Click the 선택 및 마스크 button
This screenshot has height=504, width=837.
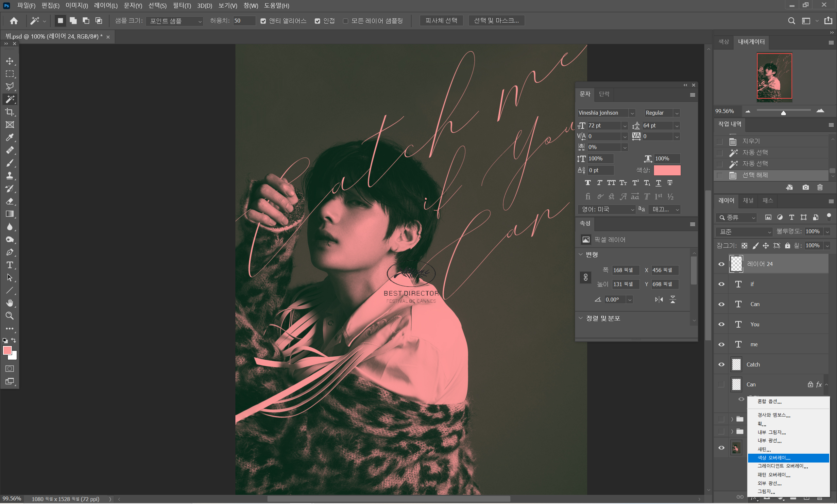496,21
